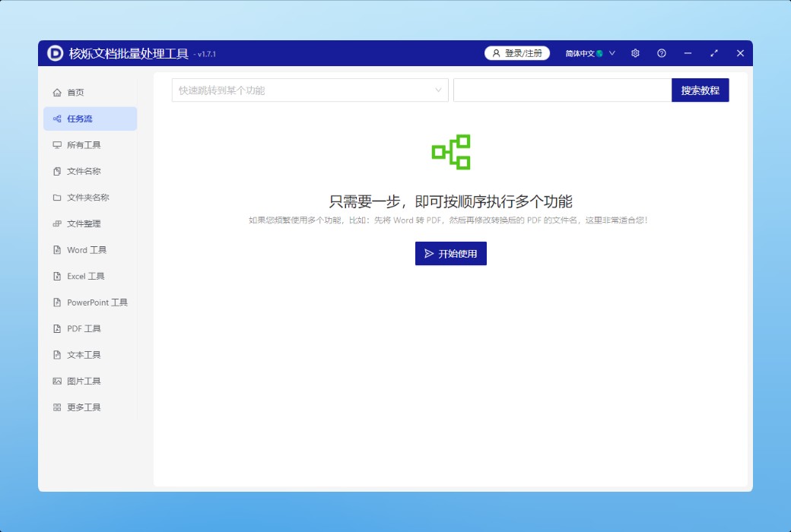Image resolution: width=791 pixels, height=532 pixels.
Task: Expand the 快速跳转到某个功能 dropdown
Action: [310, 90]
